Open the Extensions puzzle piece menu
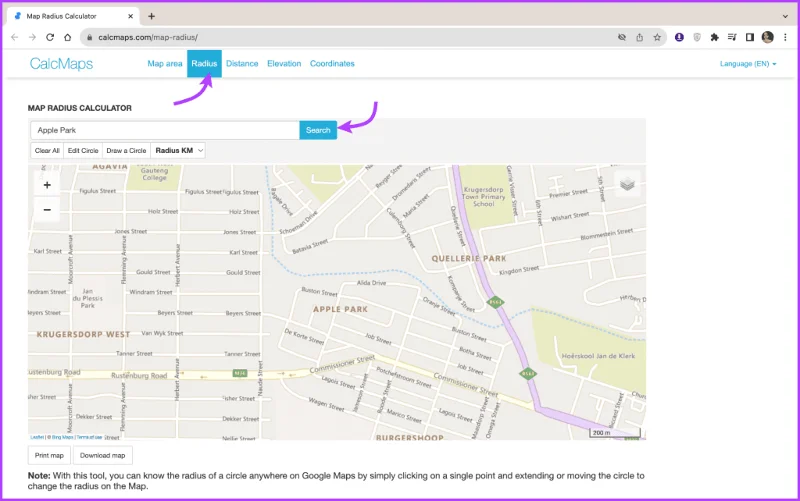This screenshot has height=501, width=800. pos(714,37)
